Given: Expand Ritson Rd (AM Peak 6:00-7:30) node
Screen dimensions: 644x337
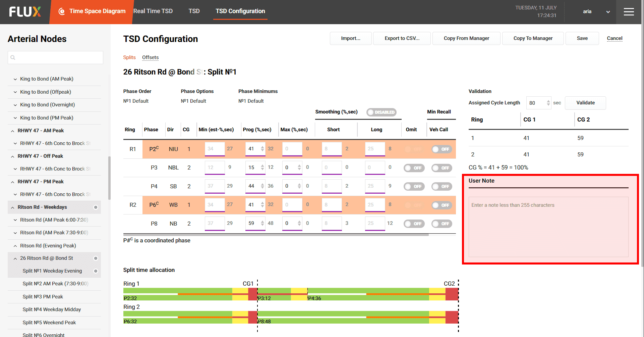Looking at the screenshot, I should [15, 220].
